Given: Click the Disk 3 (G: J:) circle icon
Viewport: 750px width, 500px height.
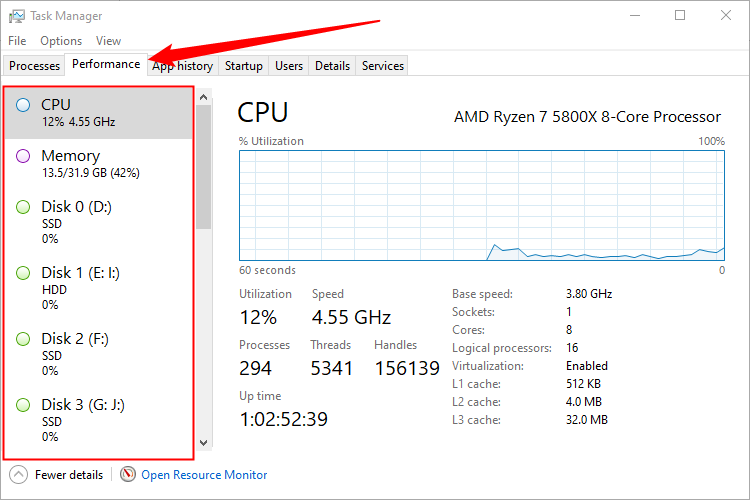Looking at the screenshot, I should pos(24,405).
